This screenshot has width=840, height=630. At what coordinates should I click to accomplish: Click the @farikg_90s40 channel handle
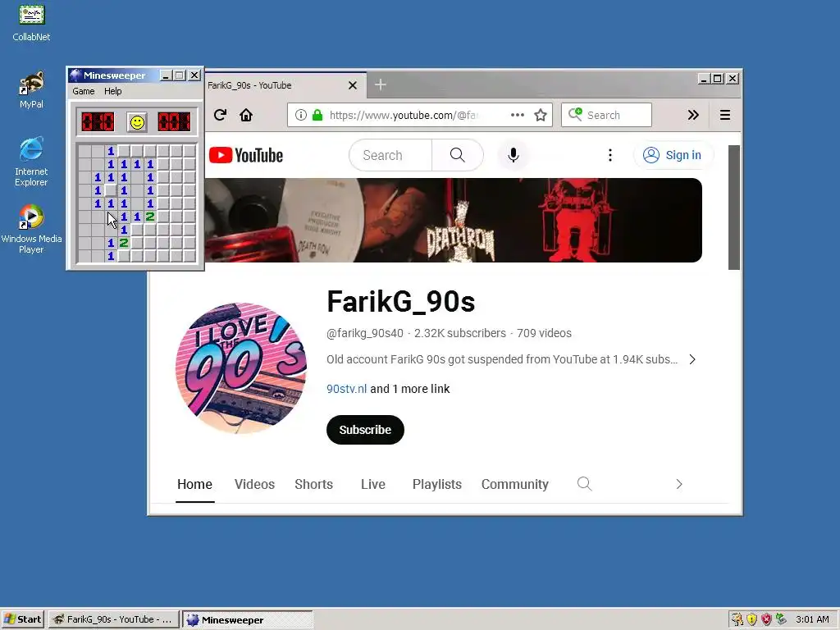[x=365, y=333]
